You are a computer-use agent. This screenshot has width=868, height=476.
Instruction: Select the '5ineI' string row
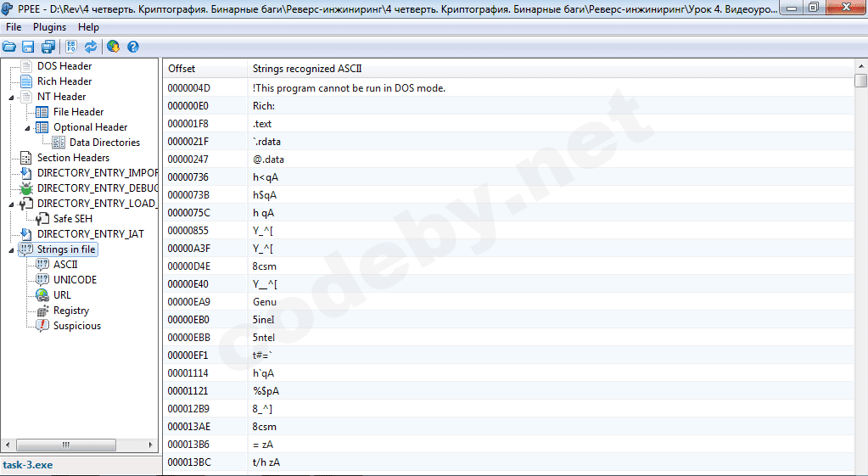click(x=509, y=319)
